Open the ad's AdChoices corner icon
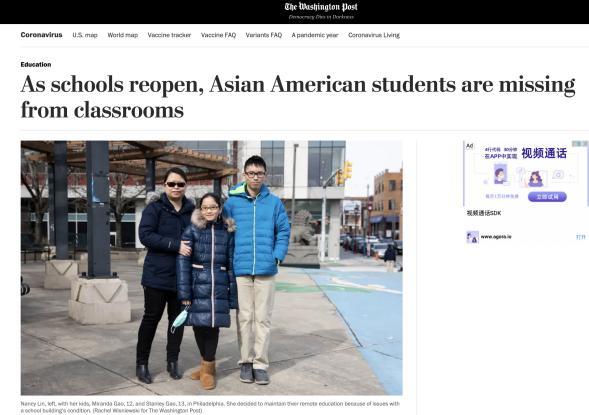Viewport: 589px width, 415px height. (580, 144)
